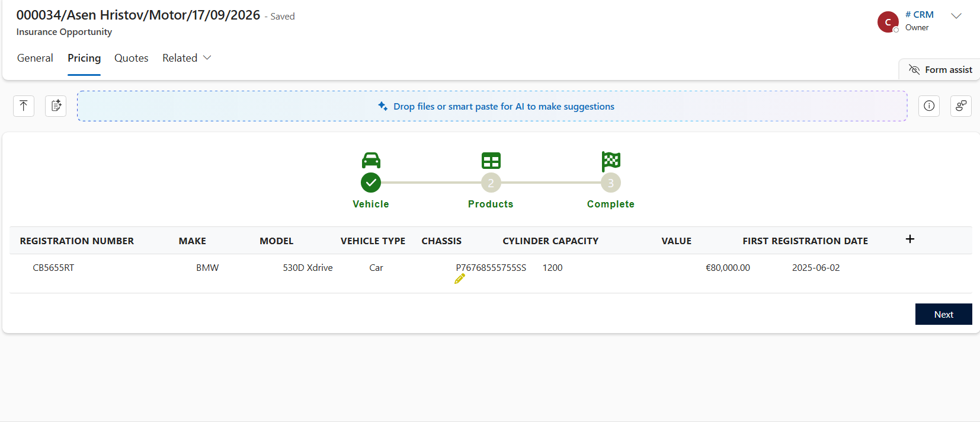Click the Insurance Opportunity subtitle

64,32
